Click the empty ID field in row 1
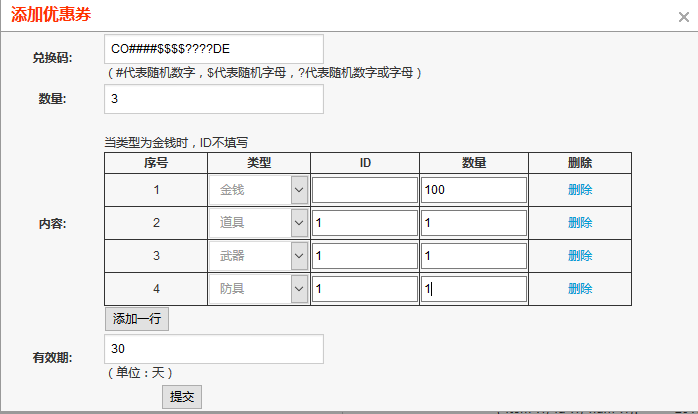Image resolution: width=698 pixels, height=414 pixels. pyautogui.click(x=365, y=190)
